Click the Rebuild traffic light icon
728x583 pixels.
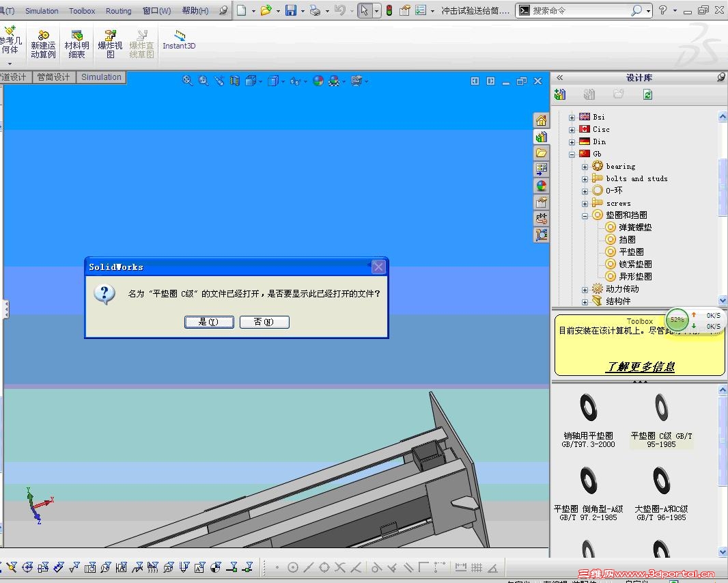click(x=389, y=10)
